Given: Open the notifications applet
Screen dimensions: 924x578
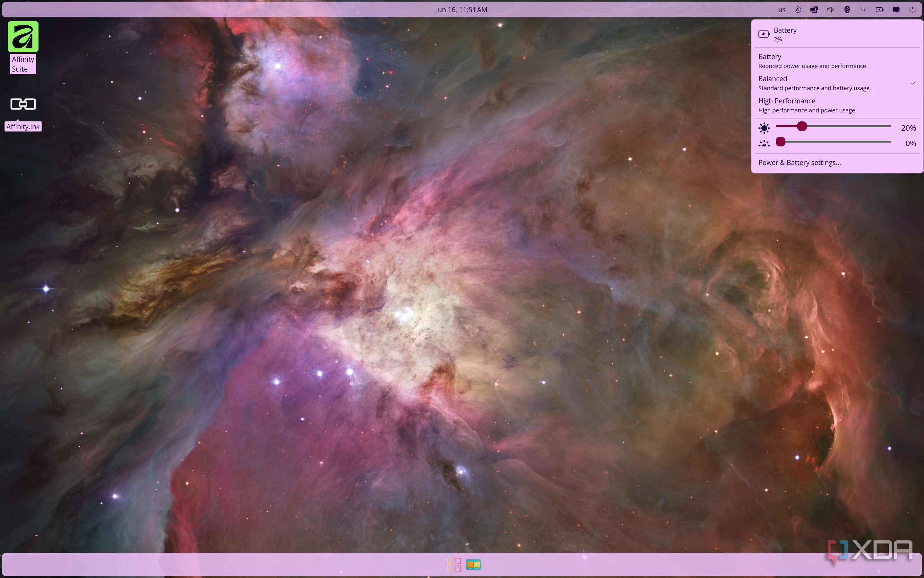Looking at the screenshot, I should [x=896, y=10].
